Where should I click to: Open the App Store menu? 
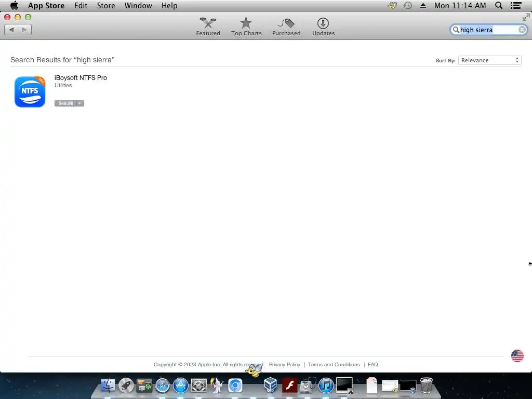click(x=46, y=5)
